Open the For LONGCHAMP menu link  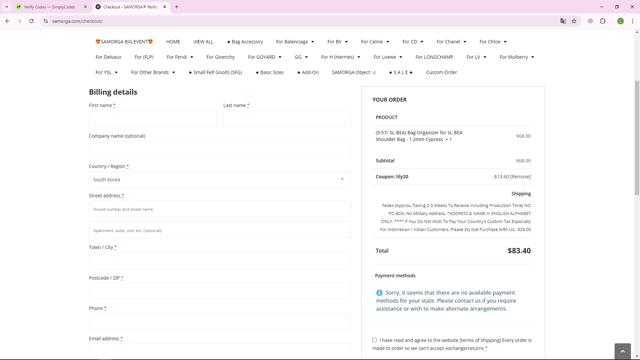tap(434, 57)
